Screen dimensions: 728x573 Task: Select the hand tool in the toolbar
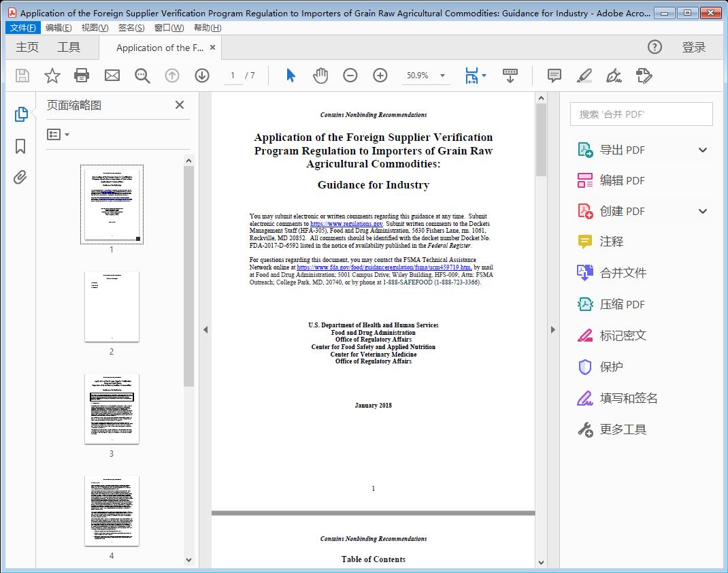pyautogui.click(x=319, y=75)
